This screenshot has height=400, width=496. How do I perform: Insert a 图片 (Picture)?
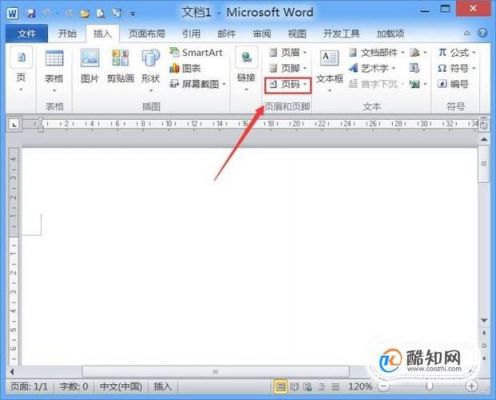tap(90, 66)
